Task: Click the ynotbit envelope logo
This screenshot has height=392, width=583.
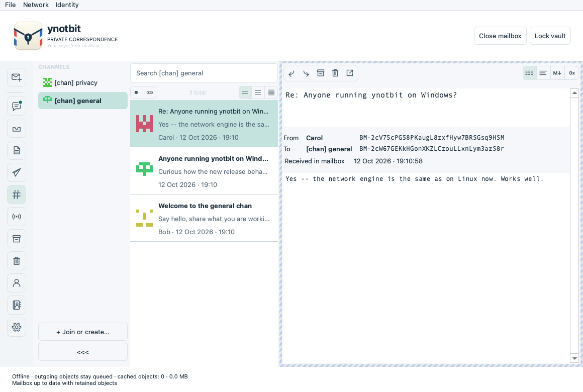Action: pyautogui.click(x=28, y=36)
